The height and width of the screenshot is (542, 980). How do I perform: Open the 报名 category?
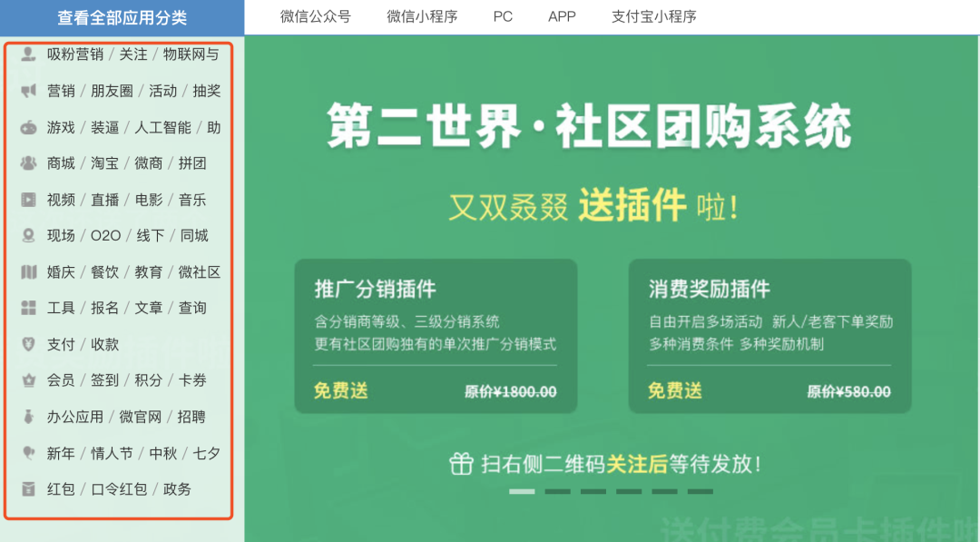pyautogui.click(x=105, y=308)
